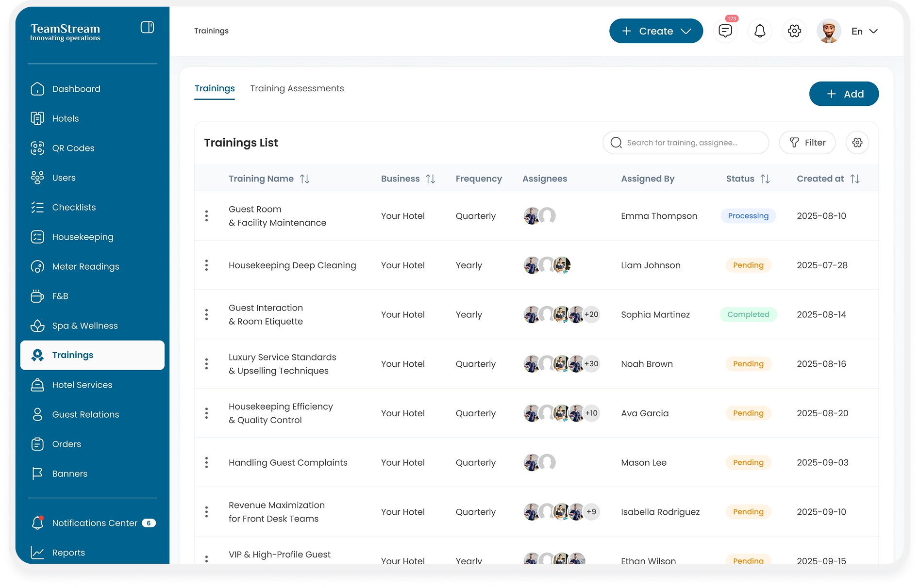Click the notification bell icon

[x=759, y=31]
